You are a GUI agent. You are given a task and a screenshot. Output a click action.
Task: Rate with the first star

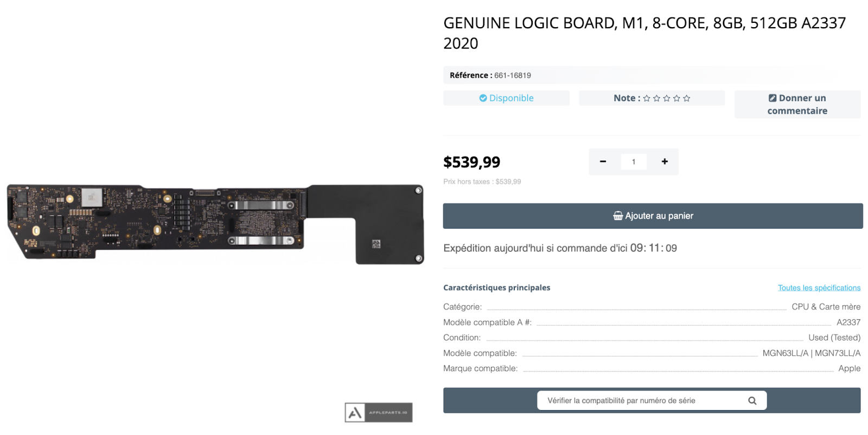click(x=647, y=98)
